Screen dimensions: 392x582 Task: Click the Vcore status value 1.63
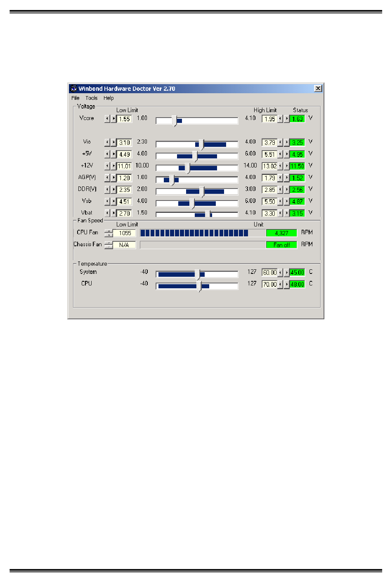click(x=297, y=119)
